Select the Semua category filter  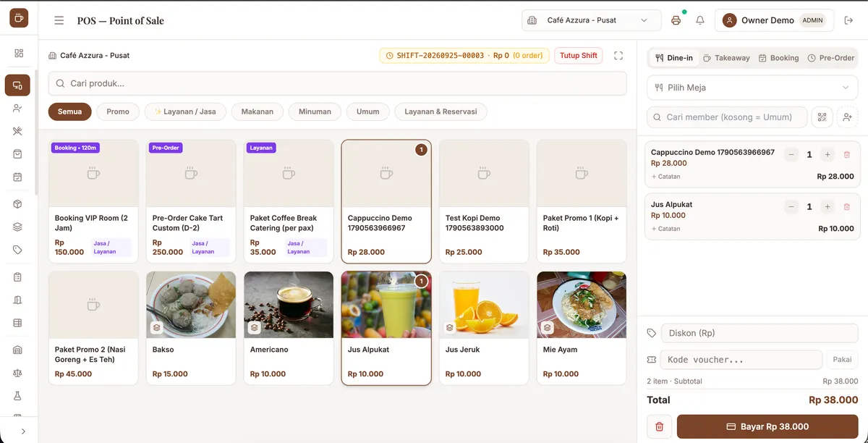click(70, 111)
